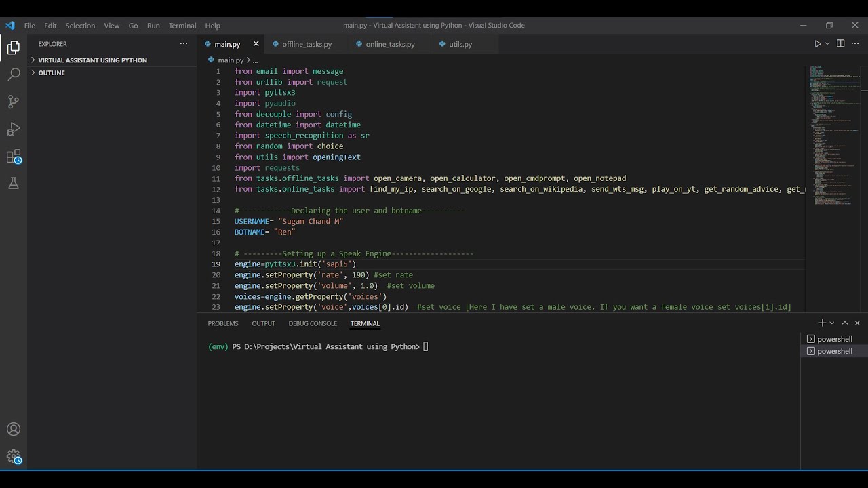Open the Help menu
Image resolution: width=868 pixels, height=488 pixels.
(213, 26)
